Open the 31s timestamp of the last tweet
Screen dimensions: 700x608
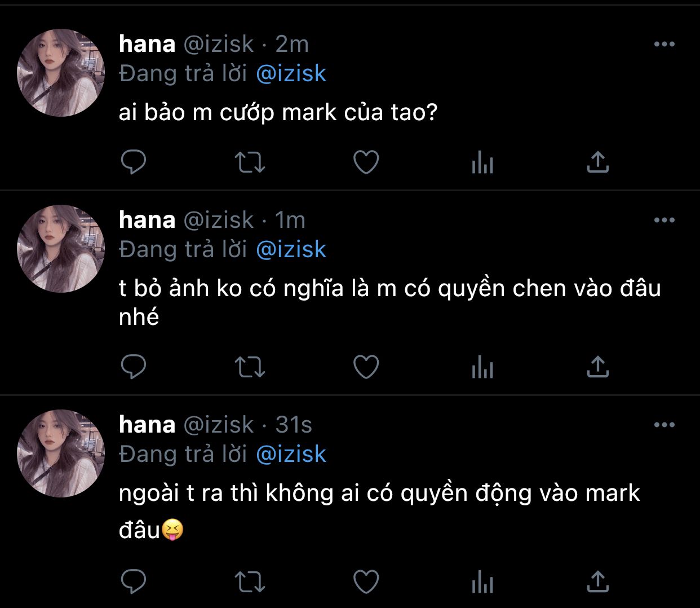[294, 425]
